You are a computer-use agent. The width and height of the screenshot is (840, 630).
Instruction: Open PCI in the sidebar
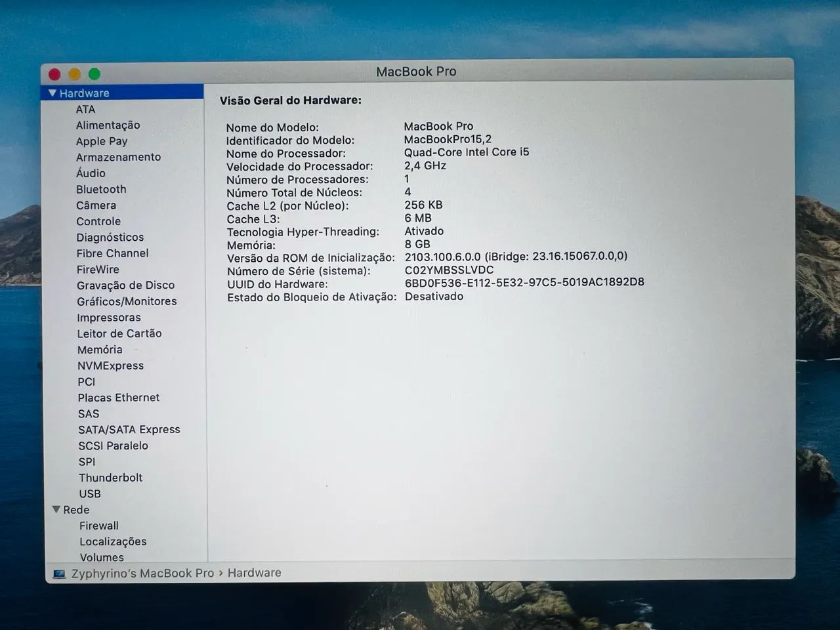86,381
